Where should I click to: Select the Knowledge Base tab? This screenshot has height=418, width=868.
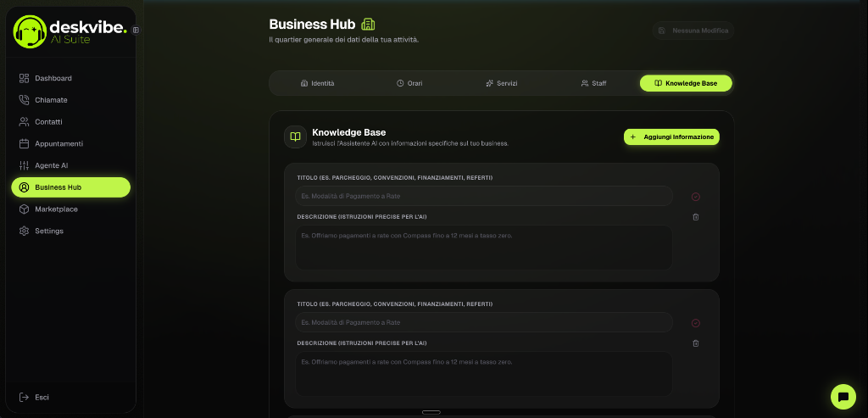click(686, 84)
